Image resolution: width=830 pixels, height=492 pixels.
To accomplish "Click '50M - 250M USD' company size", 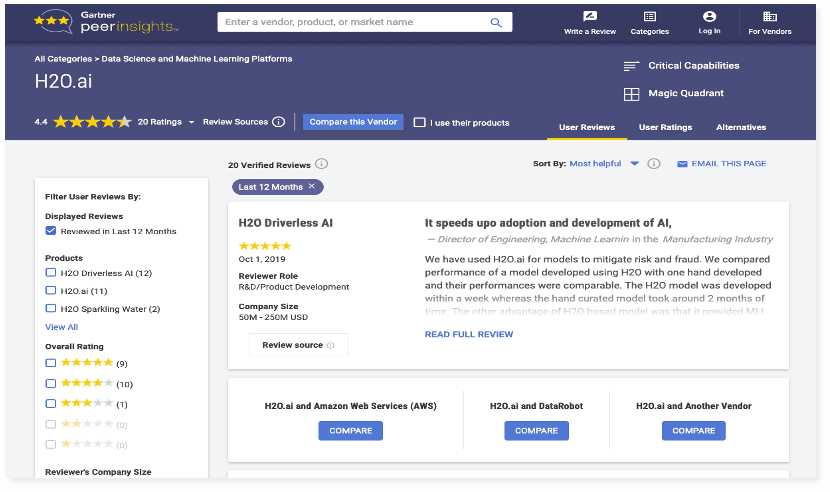I will 273,317.
